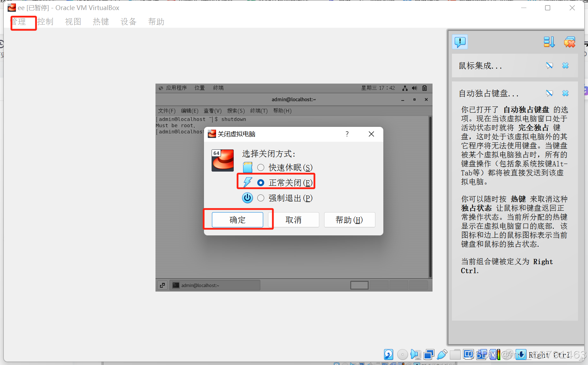588x365 pixels.
Task: Click the optical drive status icon
Action: coord(402,354)
